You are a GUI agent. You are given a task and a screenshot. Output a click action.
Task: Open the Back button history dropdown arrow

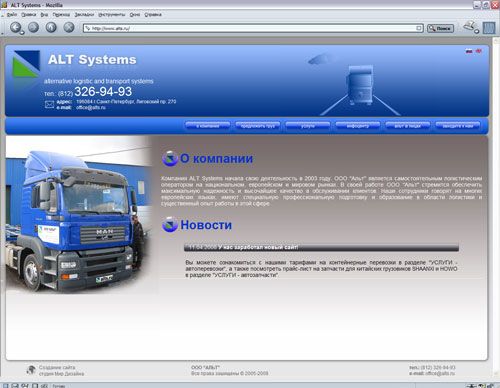click(x=22, y=33)
